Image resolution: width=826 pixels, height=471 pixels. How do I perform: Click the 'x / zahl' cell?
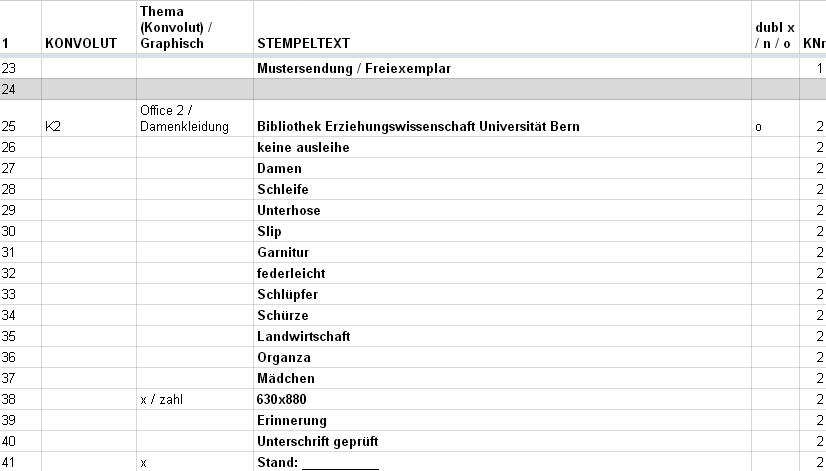click(195, 399)
